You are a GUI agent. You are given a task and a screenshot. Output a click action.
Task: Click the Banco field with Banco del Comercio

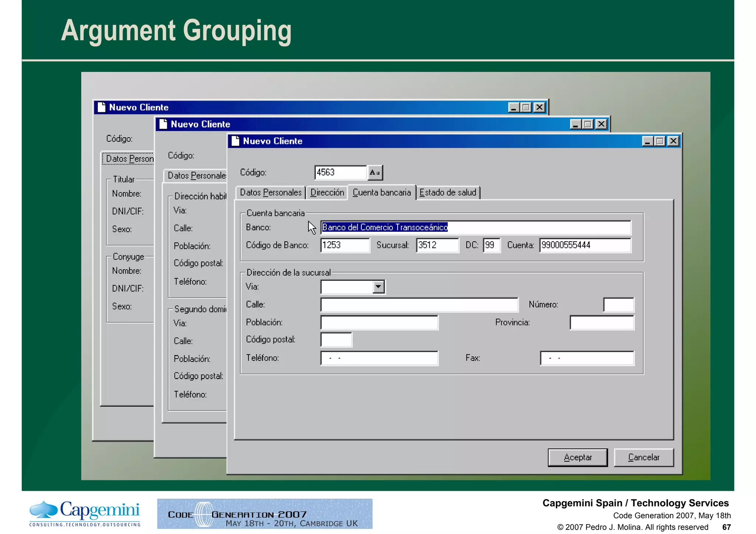tap(476, 227)
